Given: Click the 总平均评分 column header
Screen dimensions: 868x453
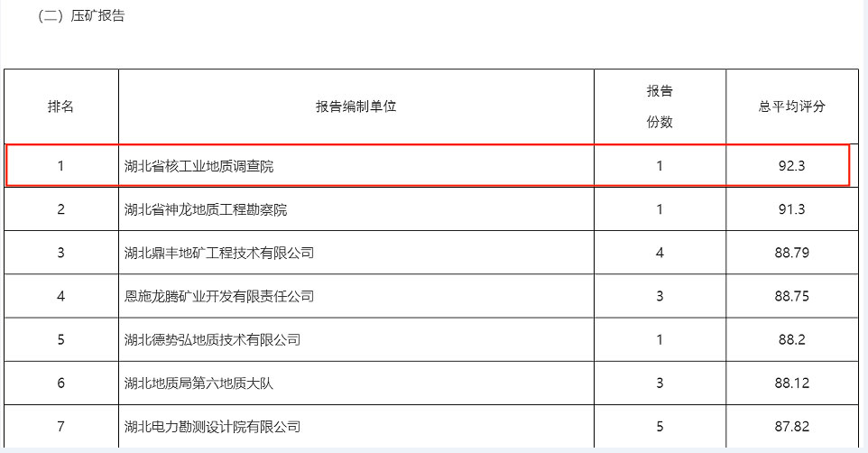Looking at the screenshot, I should click(791, 106).
